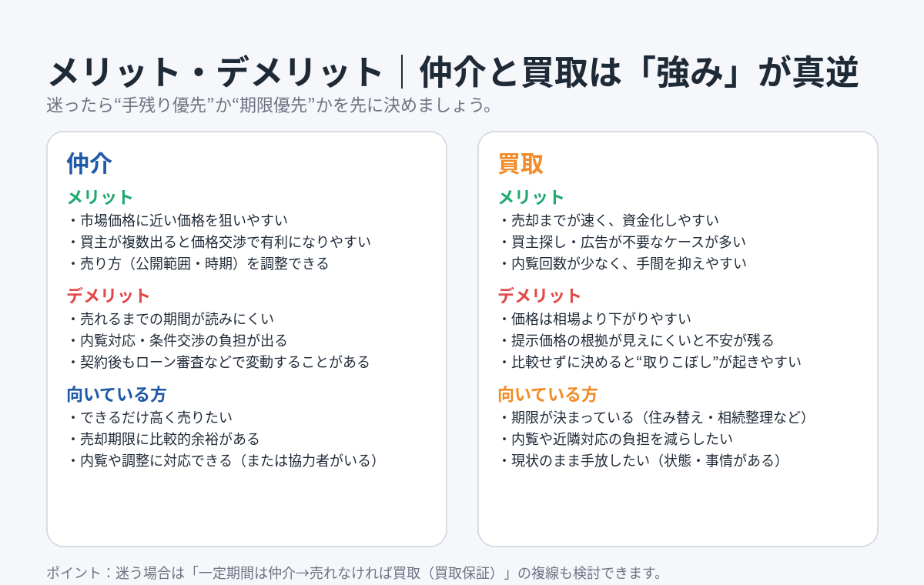Select the bullet 価格は相場より下がりやすい
The height and width of the screenshot is (585, 924).
pos(594,319)
